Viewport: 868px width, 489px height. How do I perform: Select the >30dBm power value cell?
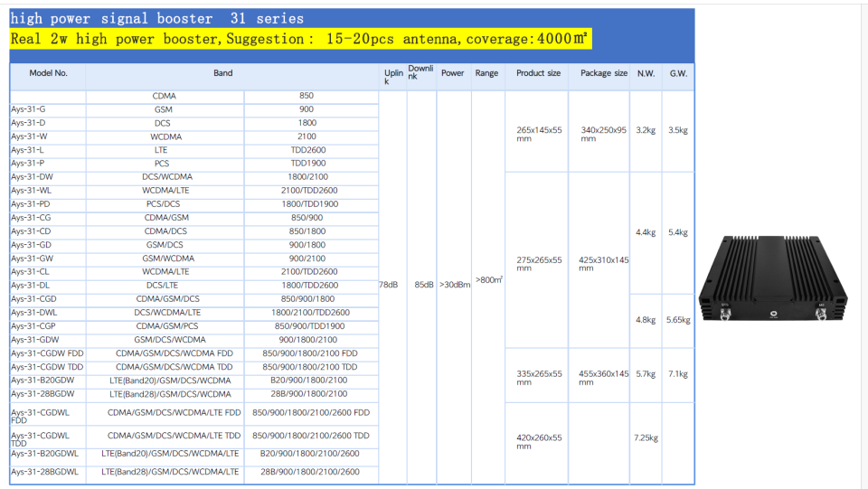coord(453,285)
